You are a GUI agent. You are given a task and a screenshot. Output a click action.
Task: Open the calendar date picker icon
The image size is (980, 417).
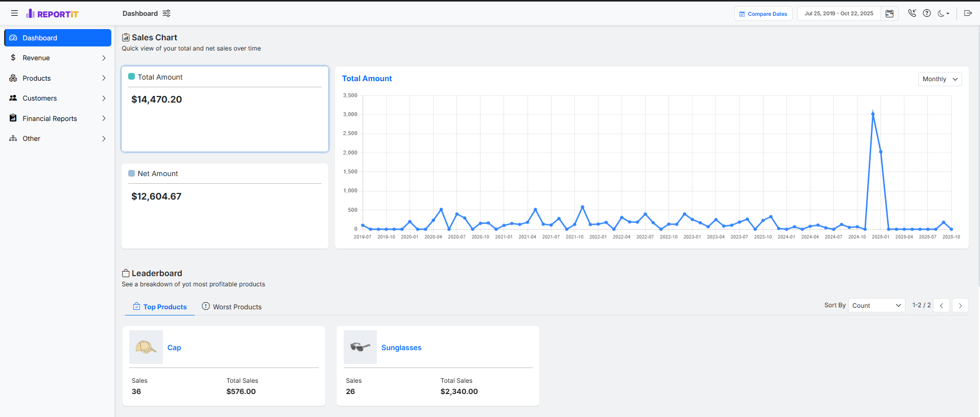pos(889,14)
